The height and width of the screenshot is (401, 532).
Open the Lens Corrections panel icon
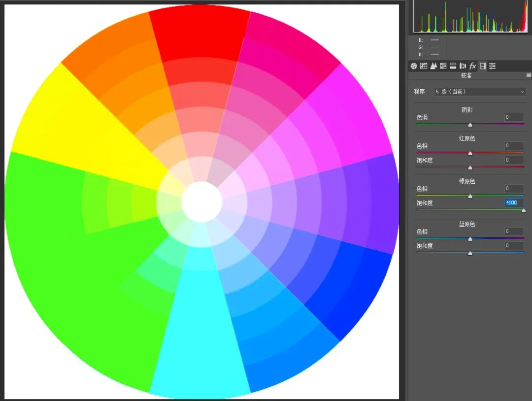click(x=463, y=66)
